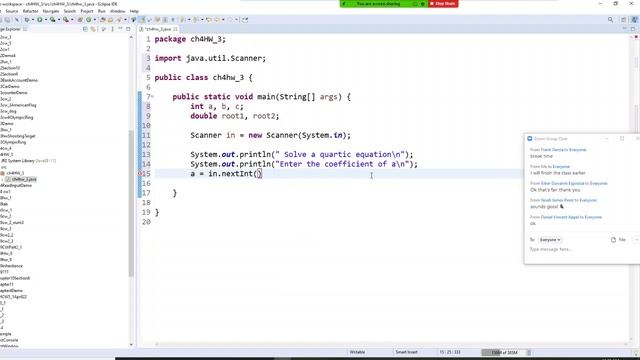Click the error marker on line 15
Screen dimensions: 640x360
click(x=140, y=173)
